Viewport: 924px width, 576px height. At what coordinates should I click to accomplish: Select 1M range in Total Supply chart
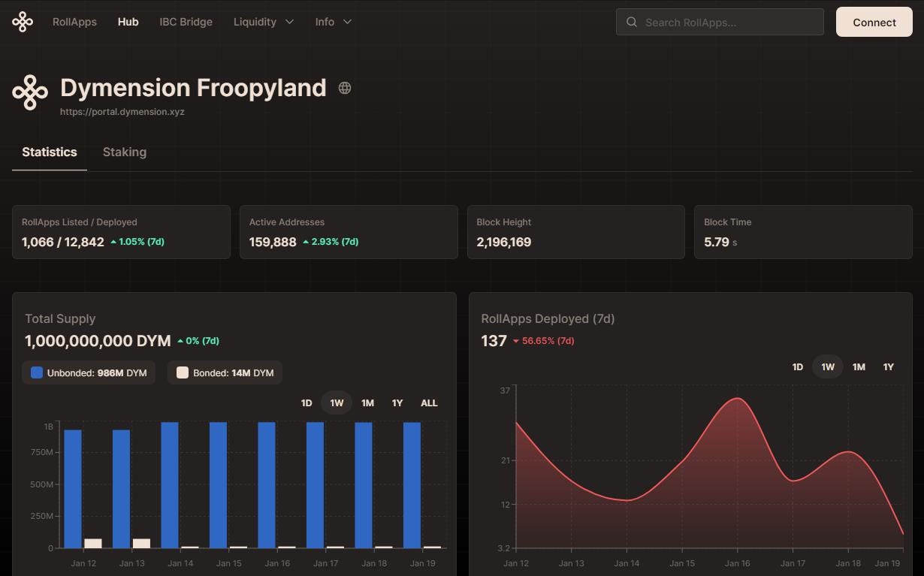click(x=367, y=403)
